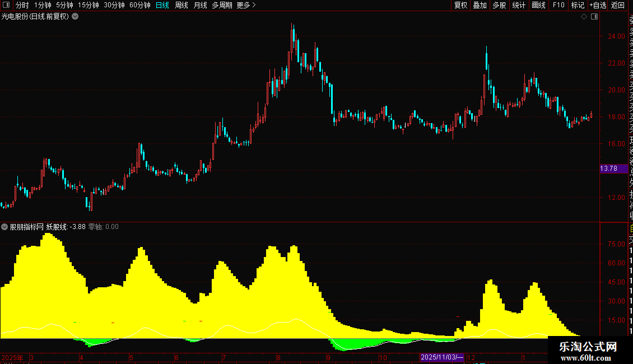Switch to 月线 monthly chart
Screen dimensions: 633x364
(200, 5)
